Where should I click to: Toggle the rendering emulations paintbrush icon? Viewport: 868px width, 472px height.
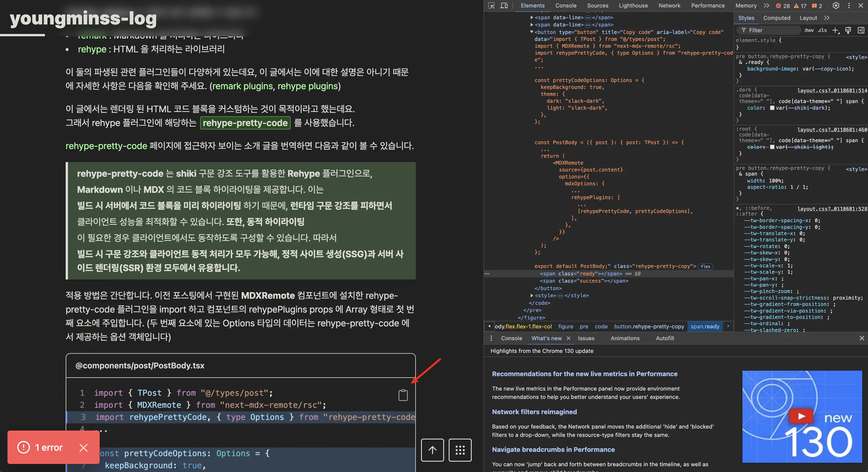[x=848, y=30]
